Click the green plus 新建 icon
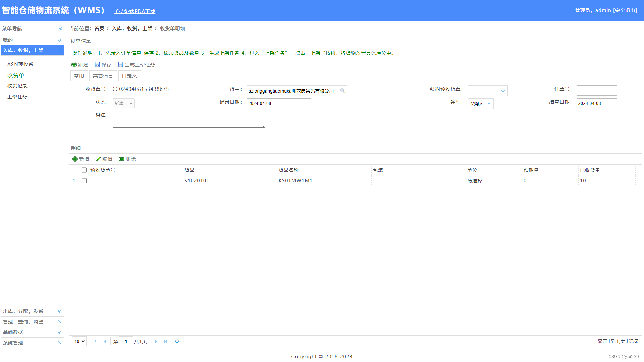 point(74,65)
